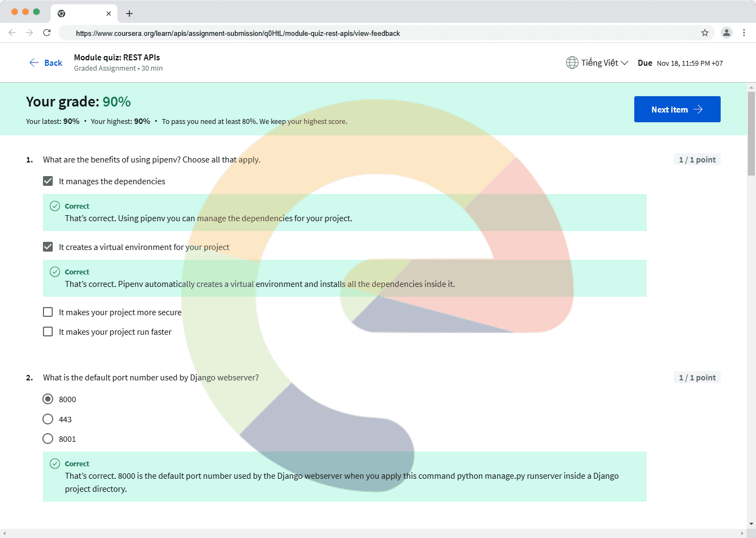Bookmark this page with the star icon
756x538 pixels.
point(705,33)
